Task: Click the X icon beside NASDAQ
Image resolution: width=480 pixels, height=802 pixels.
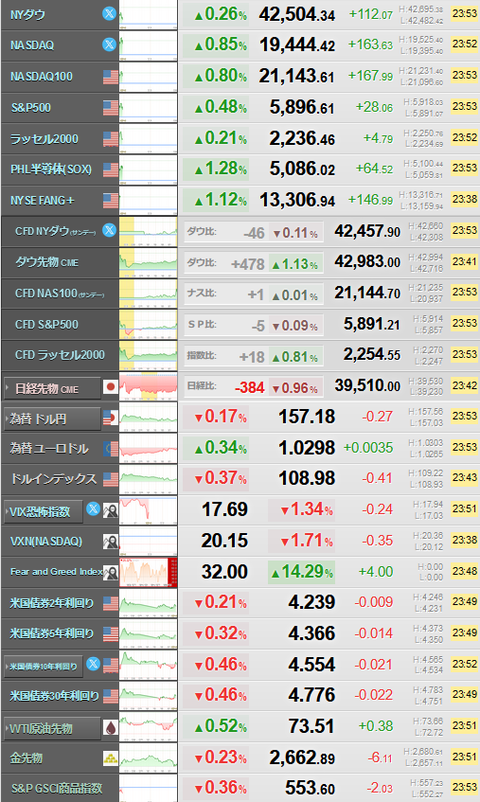Action: point(109,44)
